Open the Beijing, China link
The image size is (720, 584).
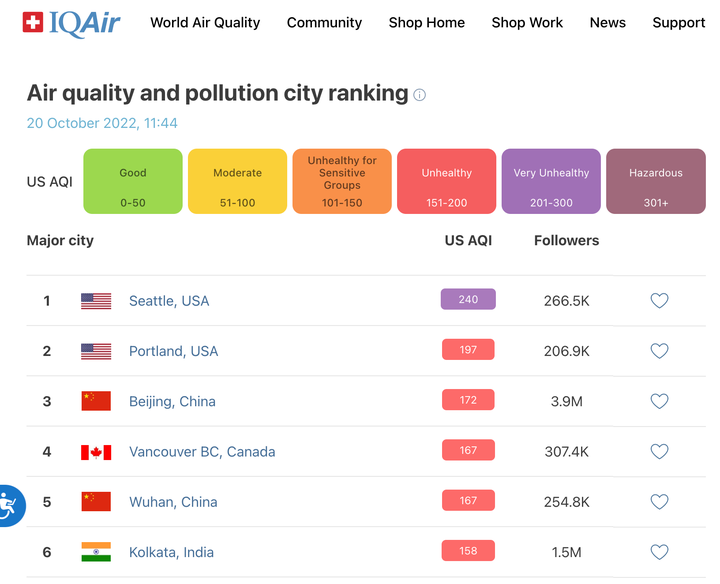click(x=172, y=401)
